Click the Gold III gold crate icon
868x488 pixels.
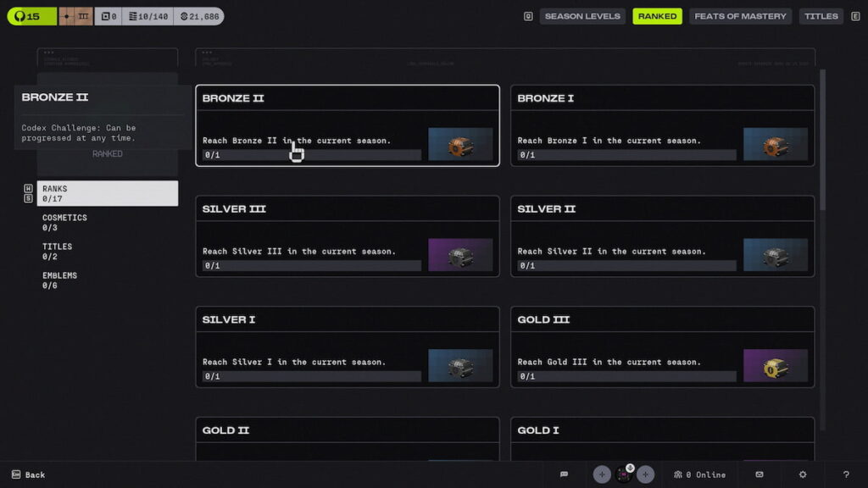coord(776,366)
